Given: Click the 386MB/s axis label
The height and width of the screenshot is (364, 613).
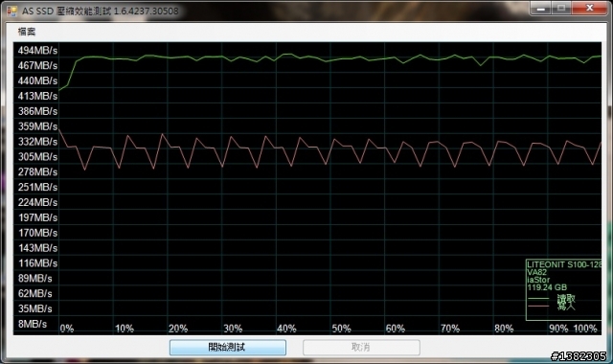Looking at the screenshot, I should pyautogui.click(x=37, y=111).
